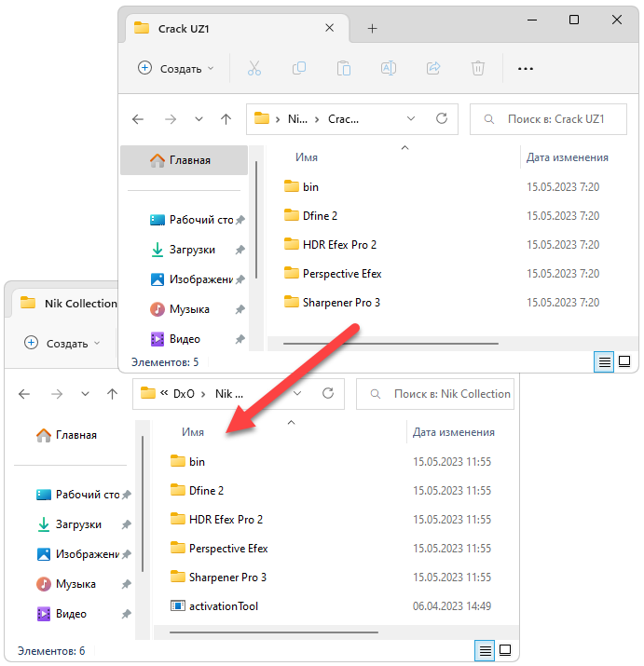Select the Crack UZ1 tab
Viewport: 644px width, 666px height.
tap(238, 29)
